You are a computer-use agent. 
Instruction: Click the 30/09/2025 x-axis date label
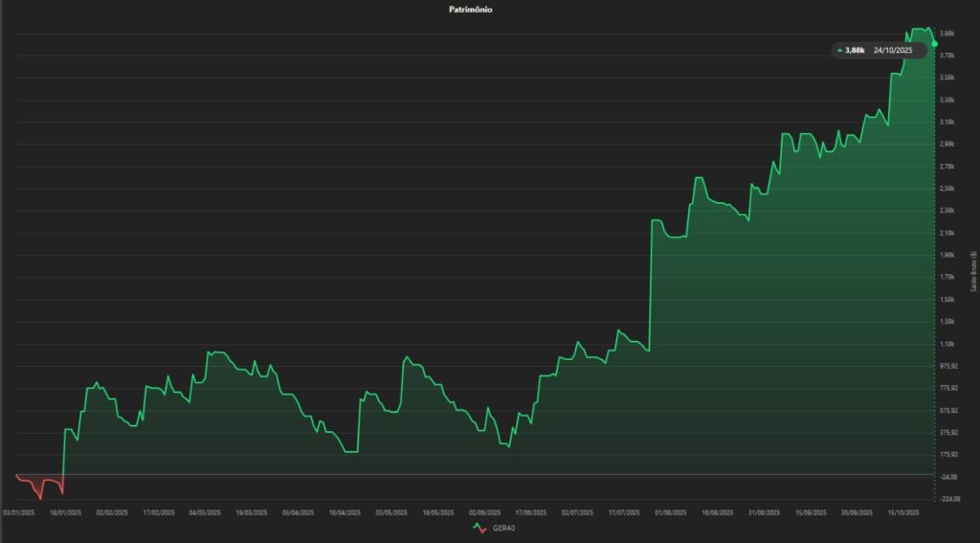pyautogui.click(x=857, y=513)
